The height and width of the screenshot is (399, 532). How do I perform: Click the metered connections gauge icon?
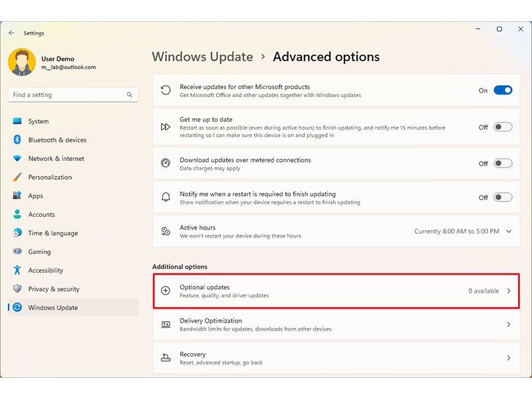tap(166, 163)
